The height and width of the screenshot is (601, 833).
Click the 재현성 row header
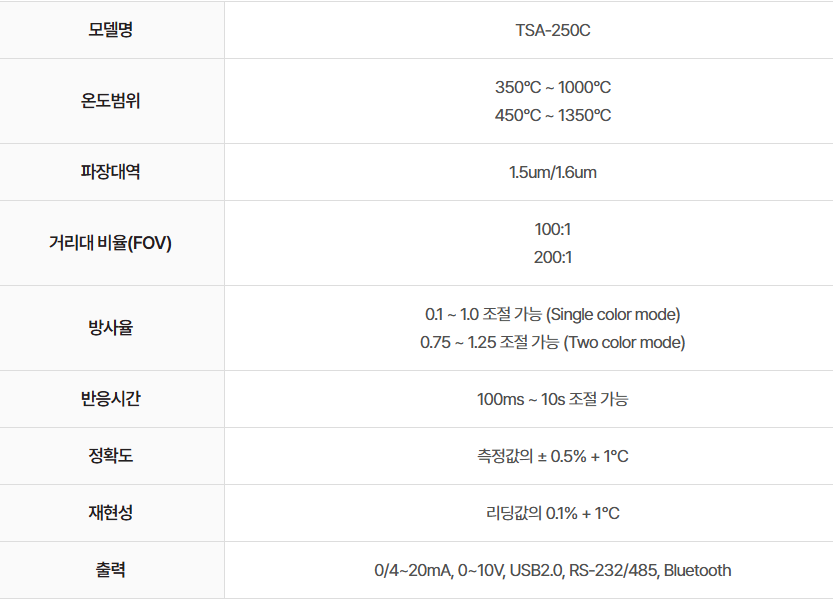[111, 513]
